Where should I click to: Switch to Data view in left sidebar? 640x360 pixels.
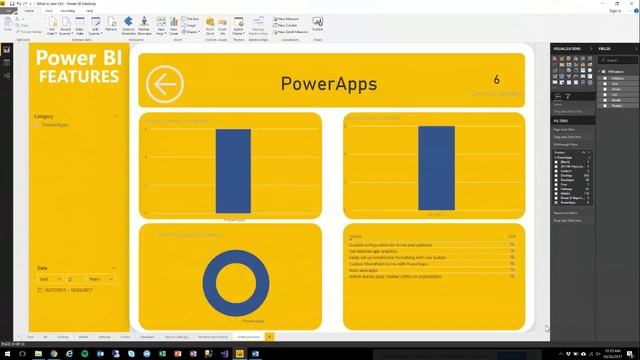(7, 62)
